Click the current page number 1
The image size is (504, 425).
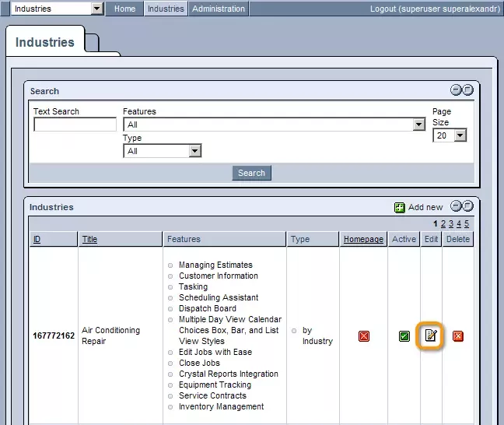pos(436,223)
